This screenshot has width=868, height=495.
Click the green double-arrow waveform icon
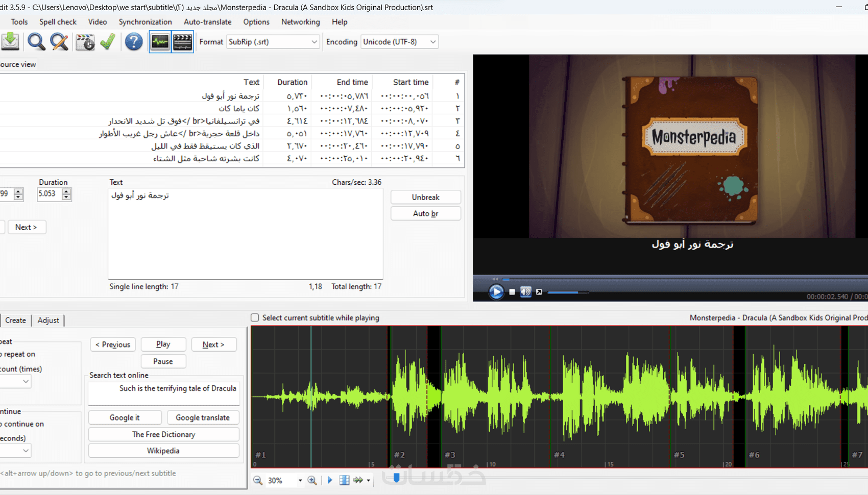[x=358, y=480]
